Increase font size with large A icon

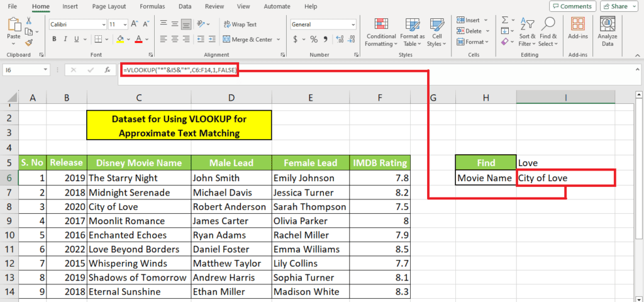point(135,25)
